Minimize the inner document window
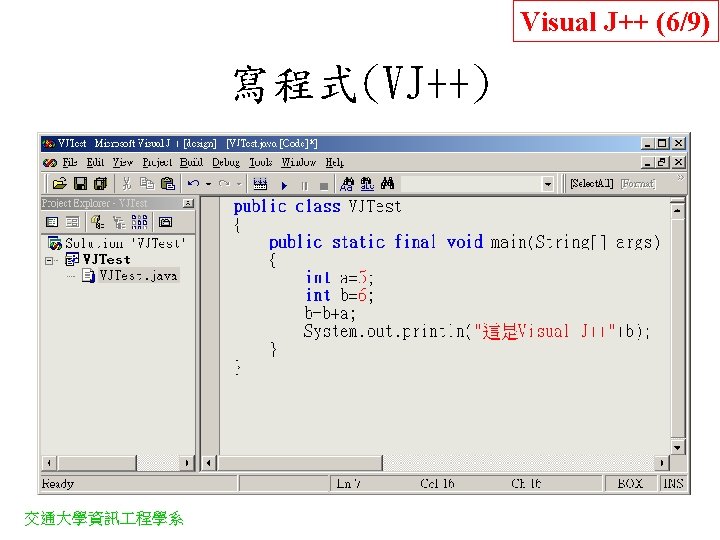This screenshot has height=540, width=720. (x=647, y=162)
